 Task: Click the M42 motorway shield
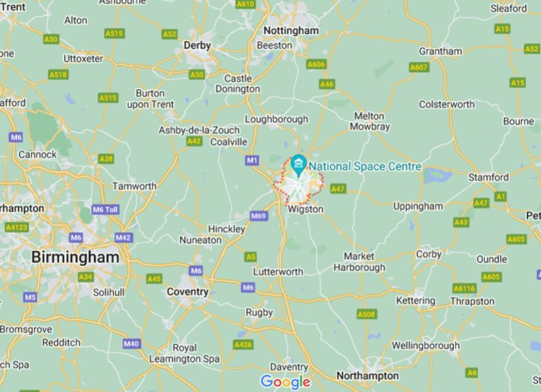pos(124,238)
